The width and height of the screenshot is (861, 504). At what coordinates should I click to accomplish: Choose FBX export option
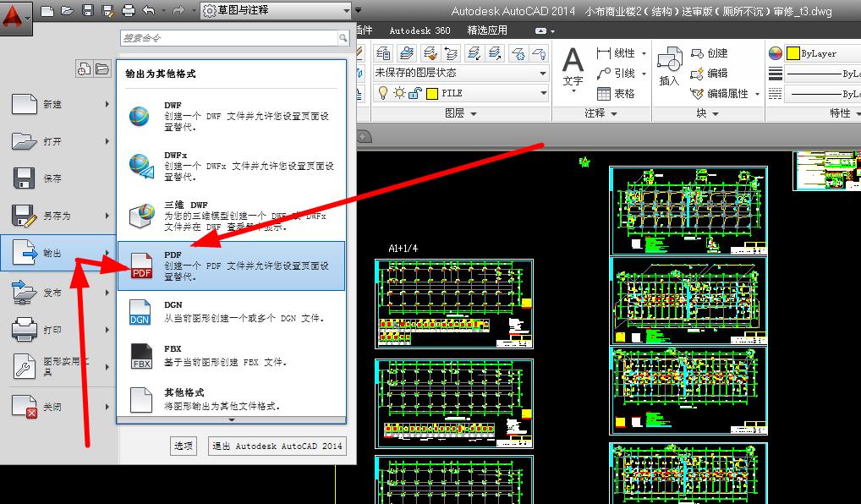pyautogui.click(x=231, y=356)
